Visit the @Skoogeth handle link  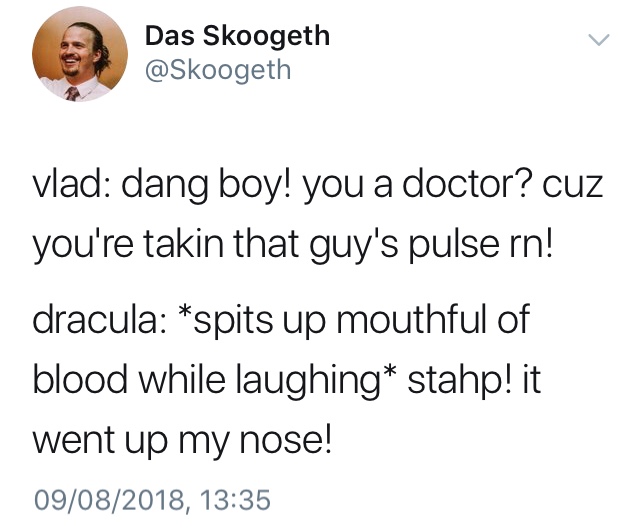pyautogui.click(x=218, y=70)
